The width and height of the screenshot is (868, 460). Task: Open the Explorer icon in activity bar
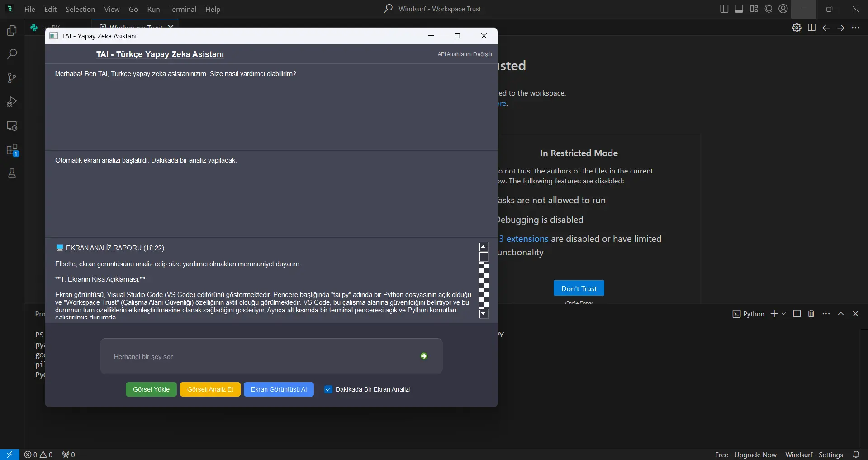12,30
